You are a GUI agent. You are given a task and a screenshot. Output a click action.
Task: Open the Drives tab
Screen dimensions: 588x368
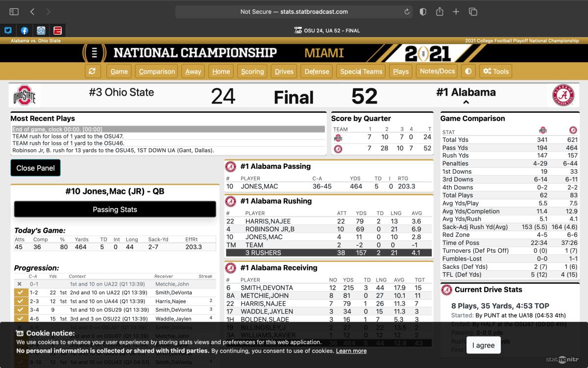pyautogui.click(x=284, y=71)
